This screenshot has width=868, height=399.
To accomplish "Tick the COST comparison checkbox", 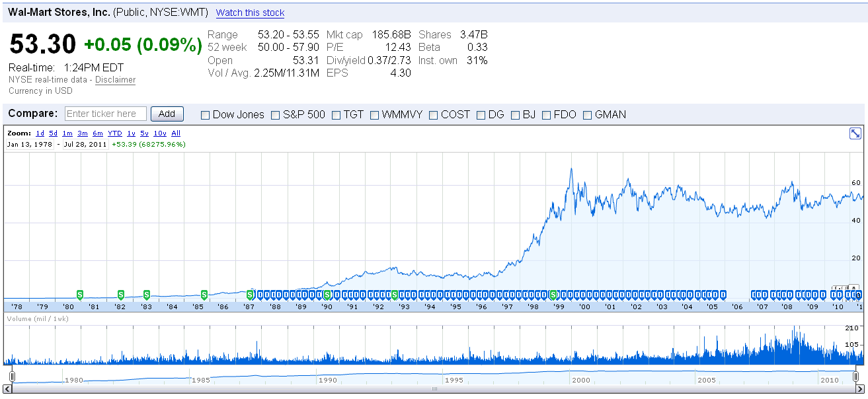I will (434, 115).
